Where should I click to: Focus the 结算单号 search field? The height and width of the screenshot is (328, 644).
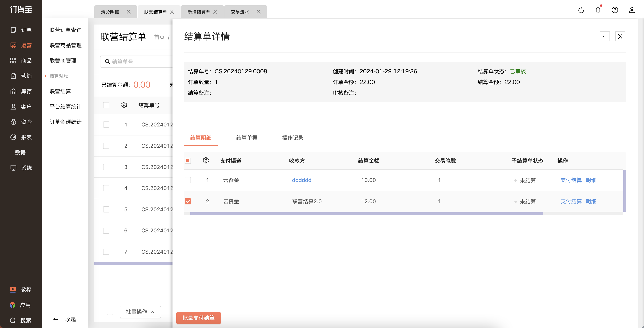[136, 62]
